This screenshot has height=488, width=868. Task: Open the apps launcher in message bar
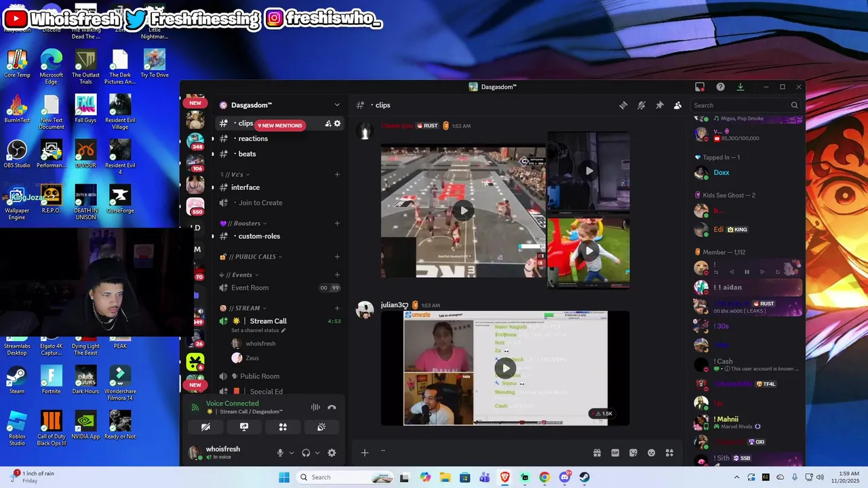pyautogui.click(x=669, y=453)
